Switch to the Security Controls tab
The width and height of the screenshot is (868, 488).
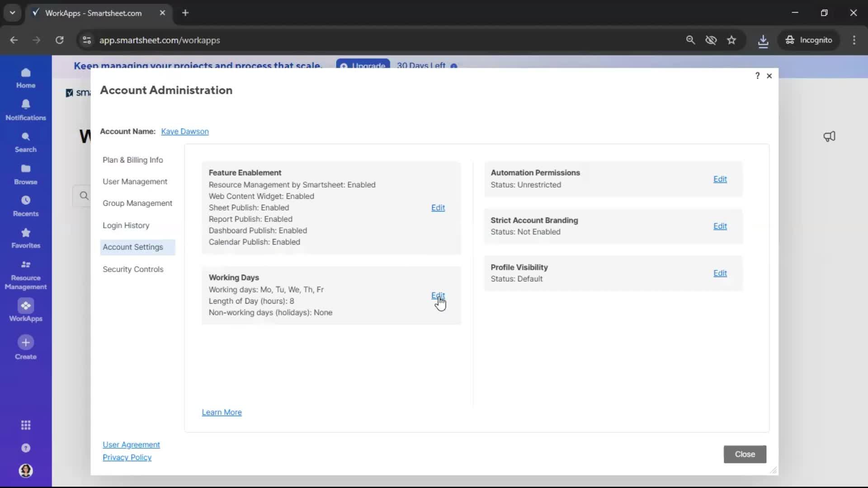point(133,269)
